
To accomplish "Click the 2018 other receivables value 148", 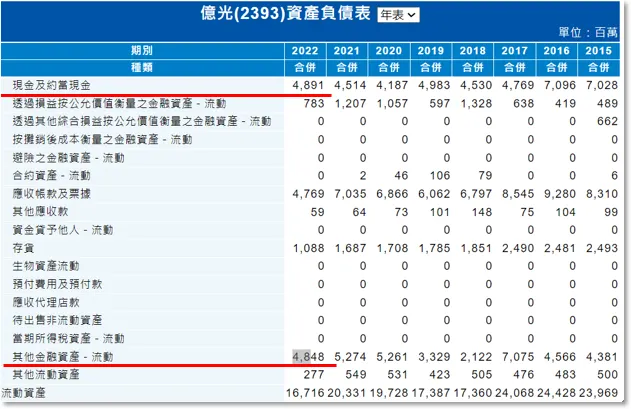I will tap(482, 211).
